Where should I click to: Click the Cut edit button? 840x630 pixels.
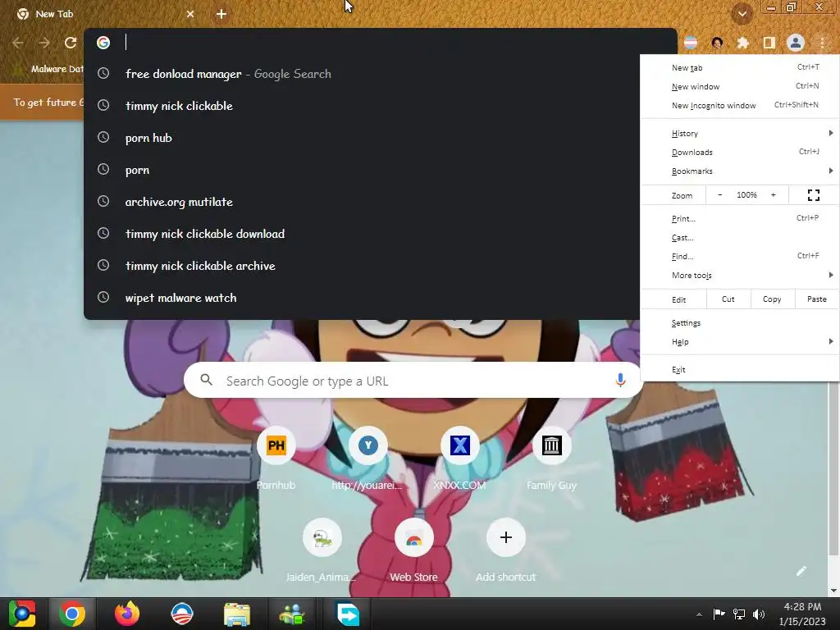click(x=728, y=299)
